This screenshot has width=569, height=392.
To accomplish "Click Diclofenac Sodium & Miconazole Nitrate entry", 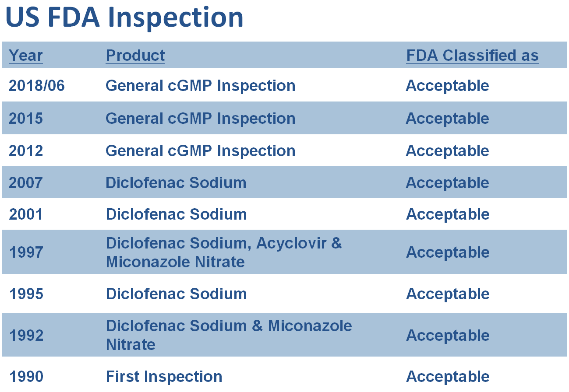I will [x=229, y=335].
